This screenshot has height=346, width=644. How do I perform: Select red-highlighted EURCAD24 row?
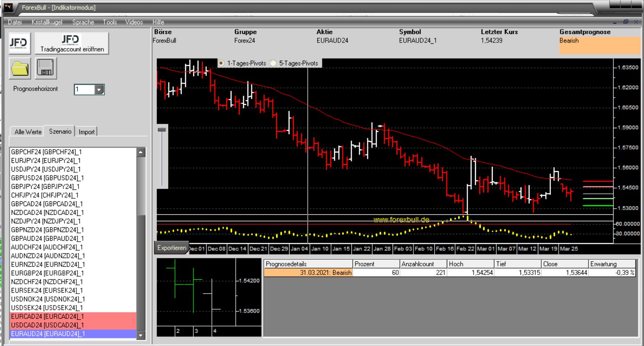[72, 317]
